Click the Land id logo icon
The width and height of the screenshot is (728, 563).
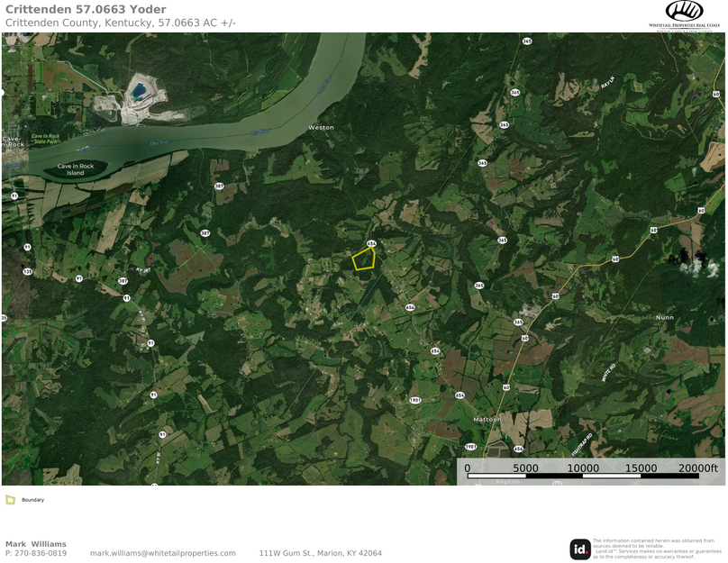pos(580,549)
